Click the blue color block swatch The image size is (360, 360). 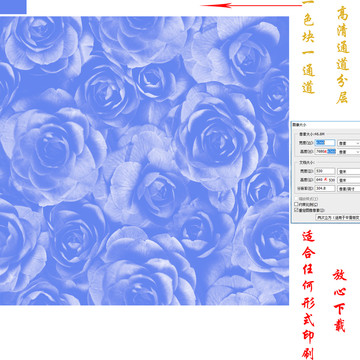(13, 7)
